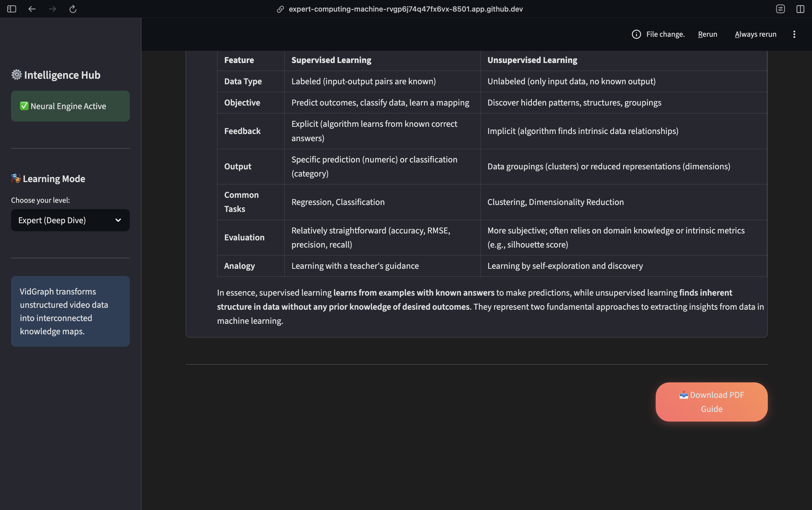Open the page settings icon top right

780,9
